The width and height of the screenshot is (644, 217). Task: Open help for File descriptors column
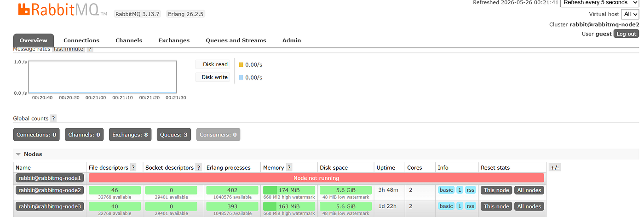[133, 168]
